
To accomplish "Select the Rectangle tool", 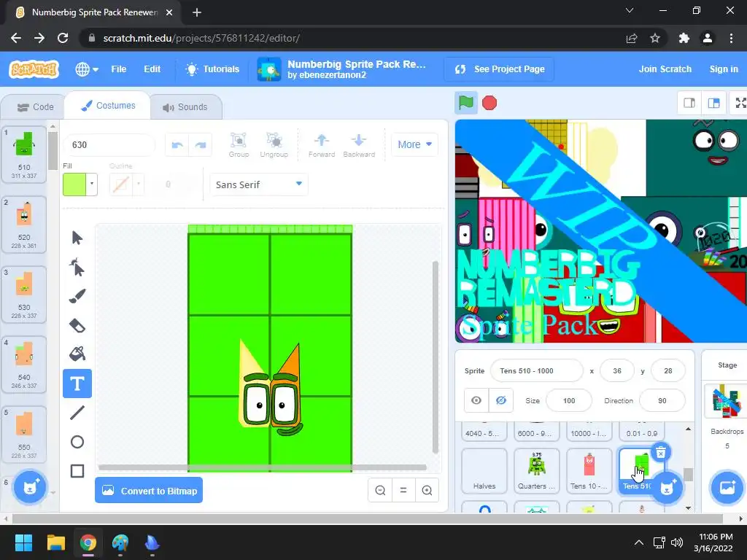I will (77, 471).
